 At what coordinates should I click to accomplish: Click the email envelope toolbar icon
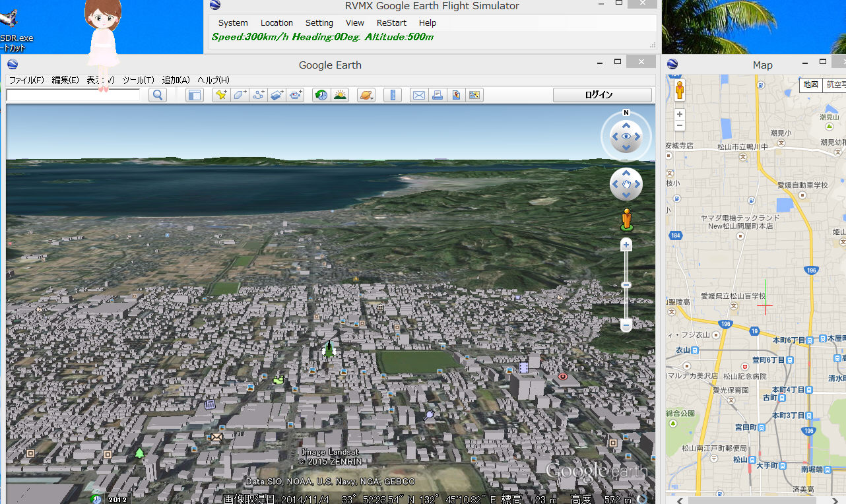(x=418, y=95)
